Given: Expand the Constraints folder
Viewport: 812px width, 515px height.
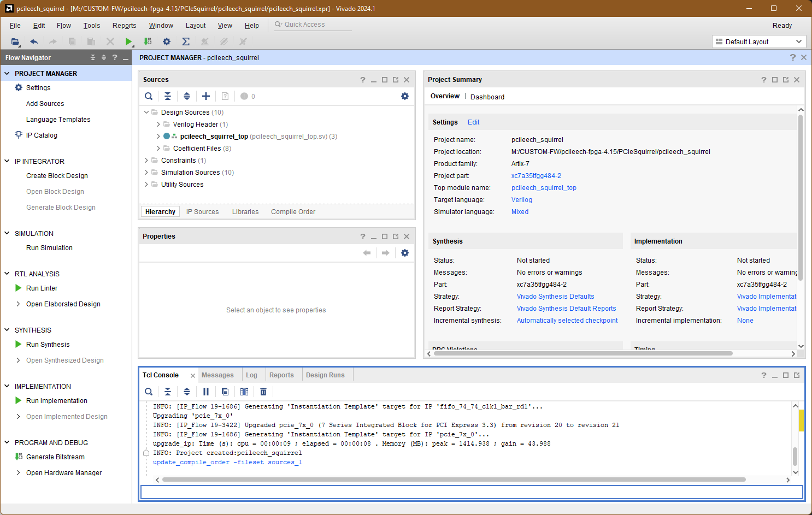Looking at the screenshot, I should click(x=146, y=161).
